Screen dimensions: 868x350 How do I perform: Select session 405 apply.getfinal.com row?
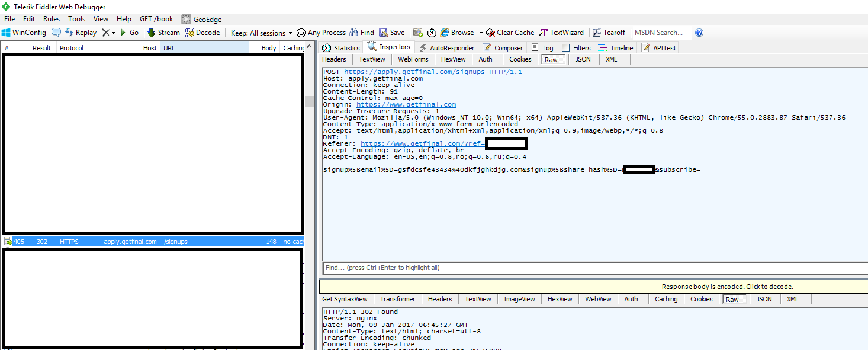[x=153, y=242]
